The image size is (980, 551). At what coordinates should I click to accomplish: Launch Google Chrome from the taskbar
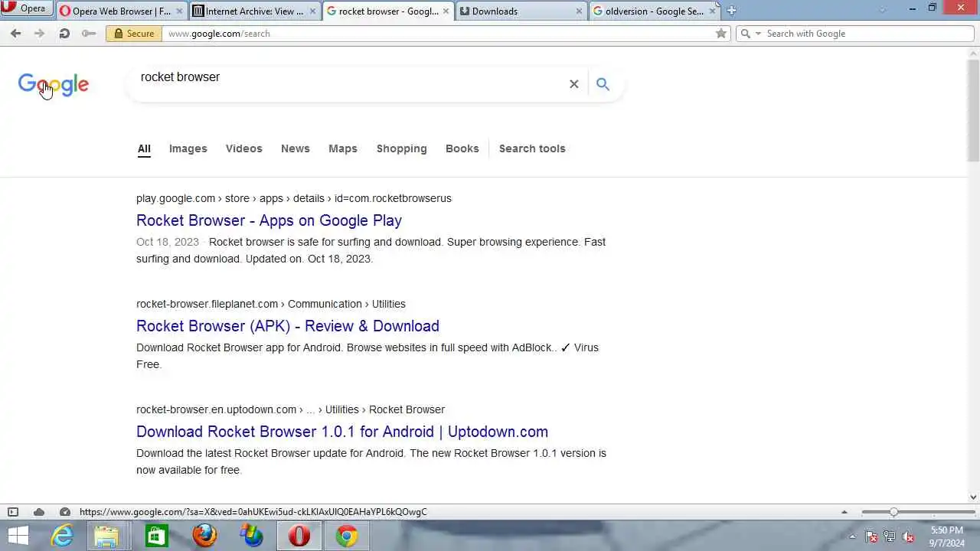(346, 536)
